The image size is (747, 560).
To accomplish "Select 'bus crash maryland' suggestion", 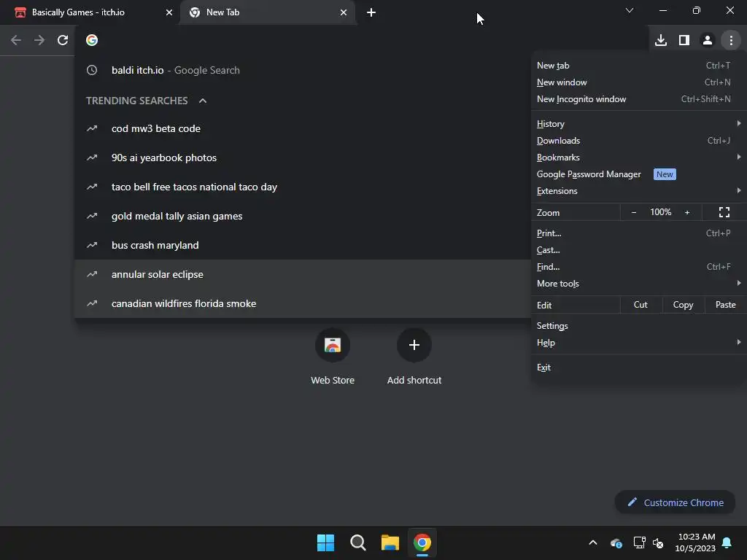I will (303, 245).
